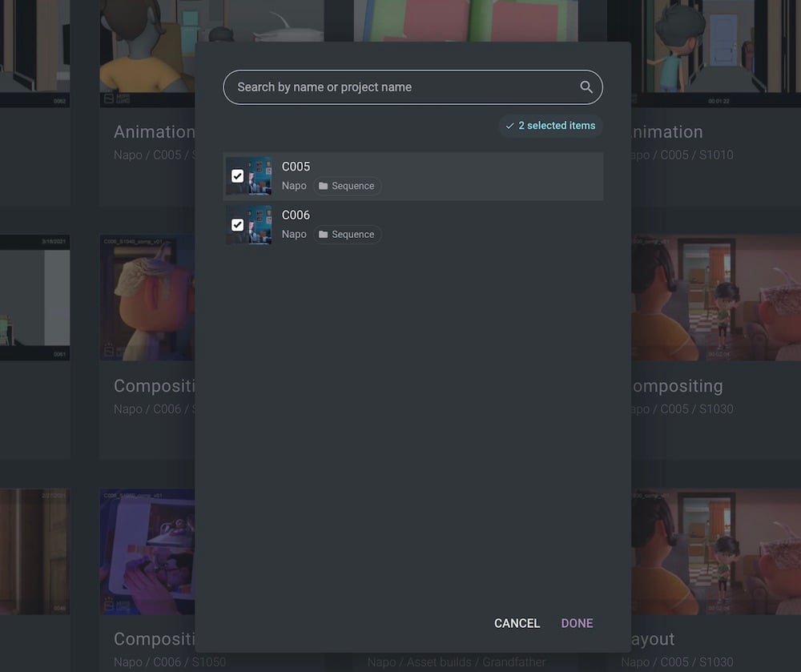This screenshot has width=801, height=672.
Task: Click the checkmark icon beside selected items
Action: tap(509, 126)
